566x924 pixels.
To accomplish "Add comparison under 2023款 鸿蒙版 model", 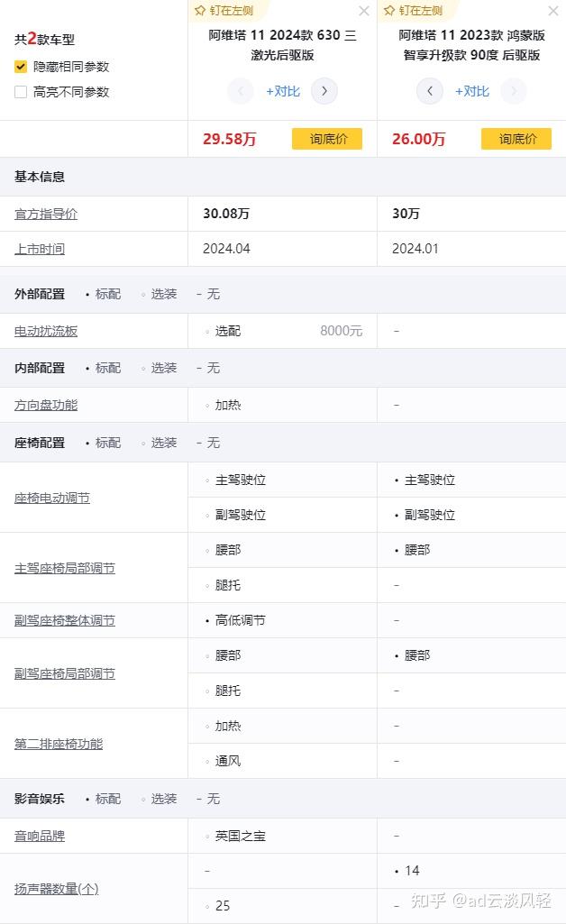I will point(471,91).
